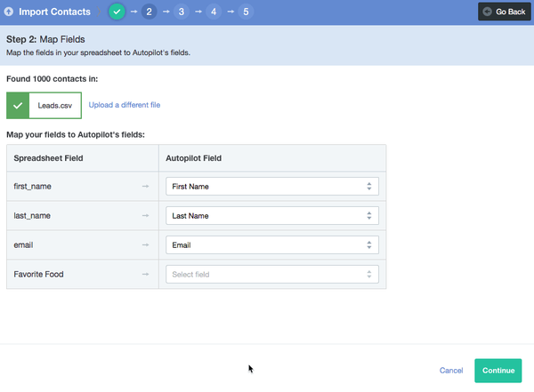This screenshot has width=534, height=392.
Task: Click the last_name spreadsheet field cell
Action: [x=83, y=215]
